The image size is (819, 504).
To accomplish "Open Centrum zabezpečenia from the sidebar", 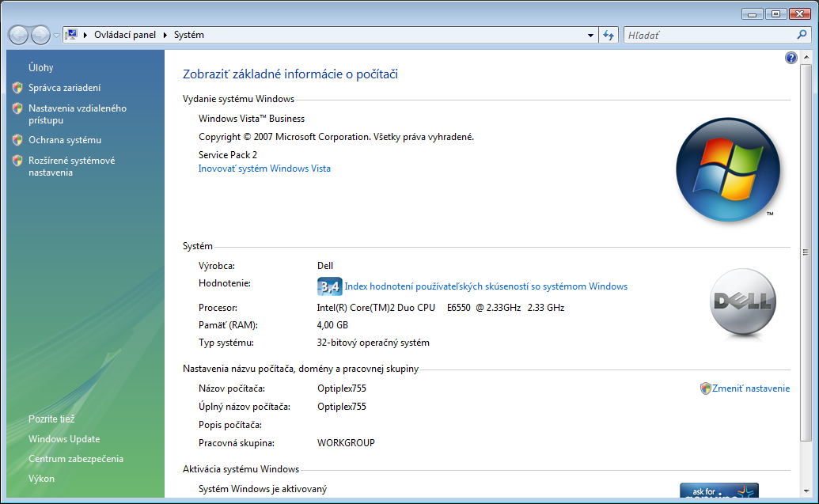I will pyautogui.click(x=76, y=459).
